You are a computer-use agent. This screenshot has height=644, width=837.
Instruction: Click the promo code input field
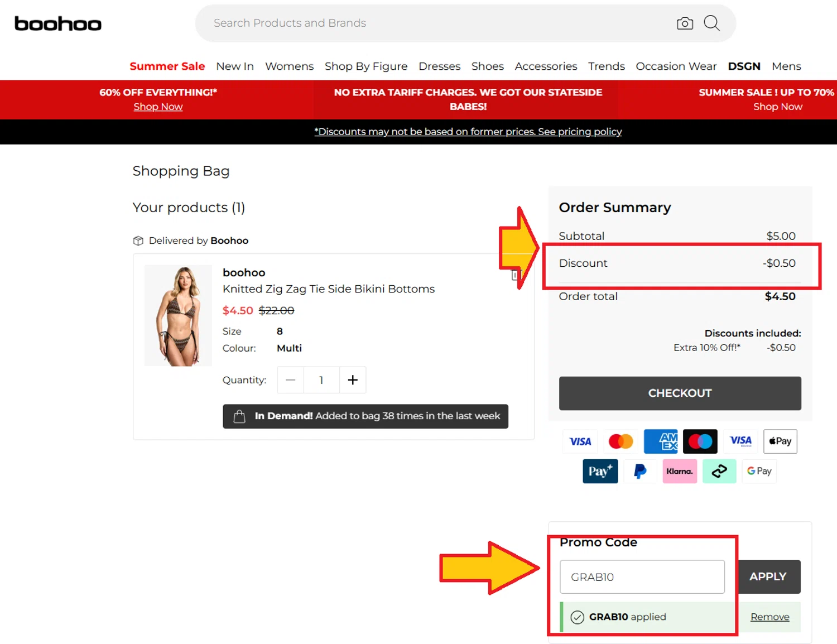(642, 577)
